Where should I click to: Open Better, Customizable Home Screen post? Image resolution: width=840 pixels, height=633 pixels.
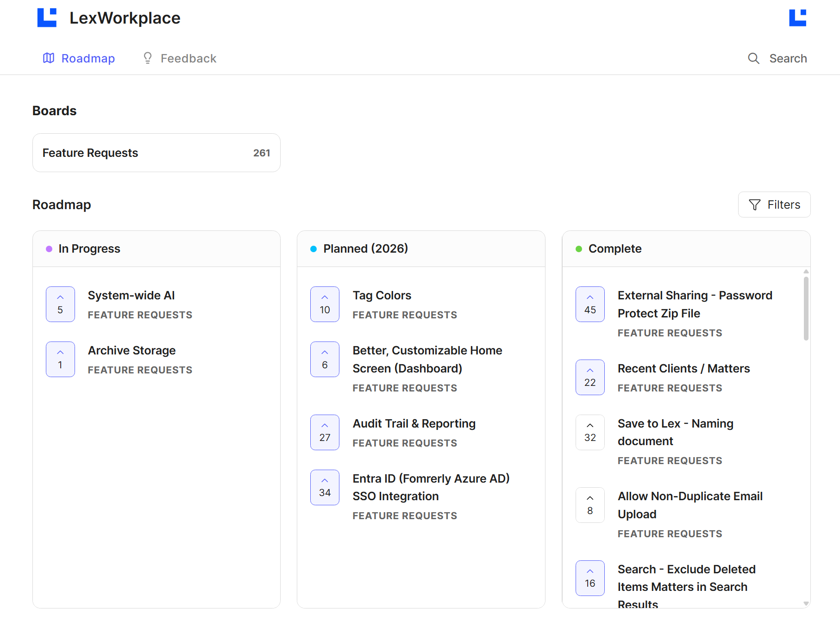[427, 359]
